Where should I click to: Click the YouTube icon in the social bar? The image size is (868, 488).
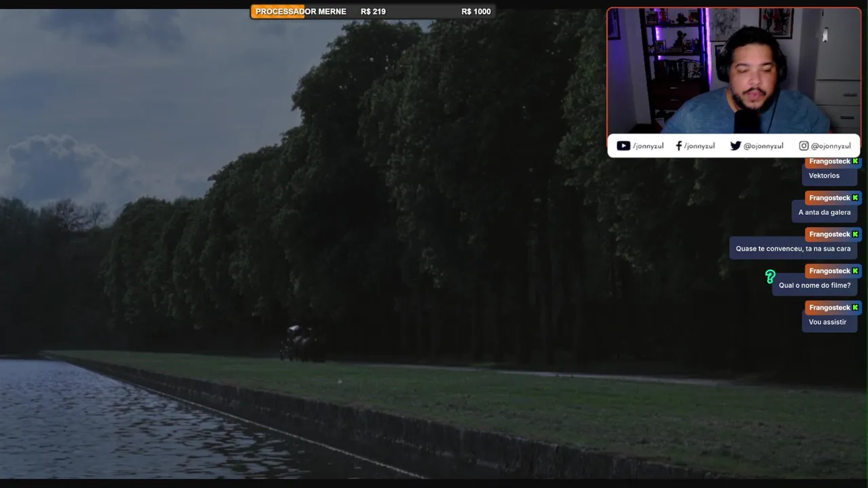pyautogui.click(x=623, y=146)
